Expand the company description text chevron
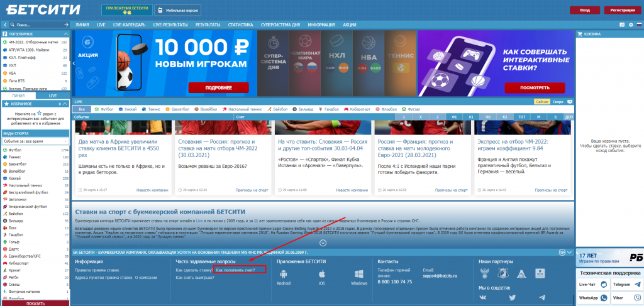 (x=323, y=243)
